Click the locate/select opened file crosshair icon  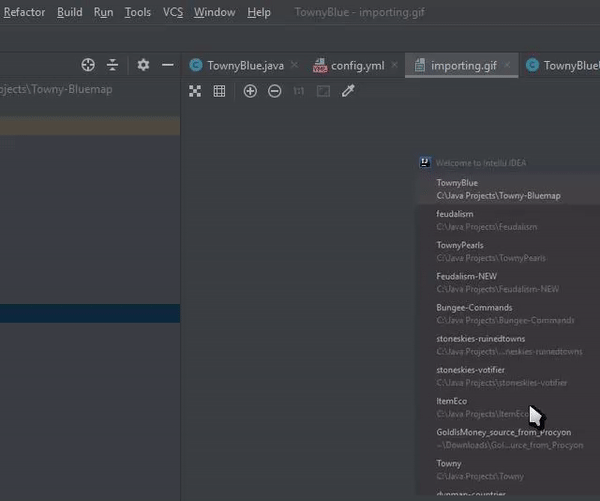(88, 65)
